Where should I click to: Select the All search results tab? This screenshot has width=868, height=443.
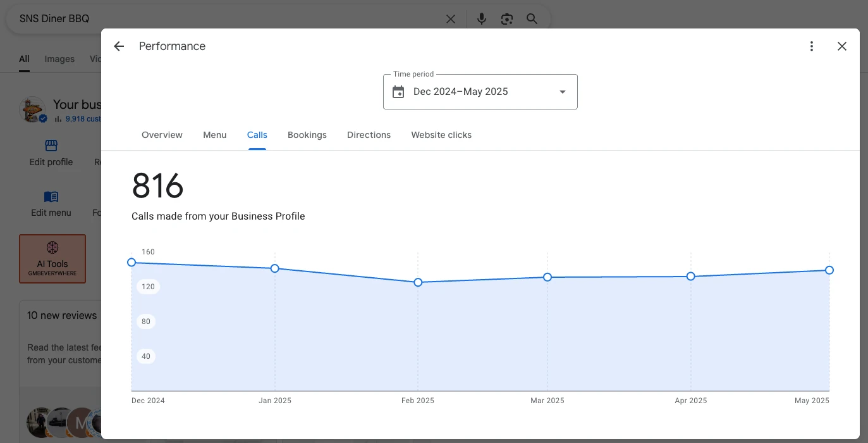click(24, 59)
